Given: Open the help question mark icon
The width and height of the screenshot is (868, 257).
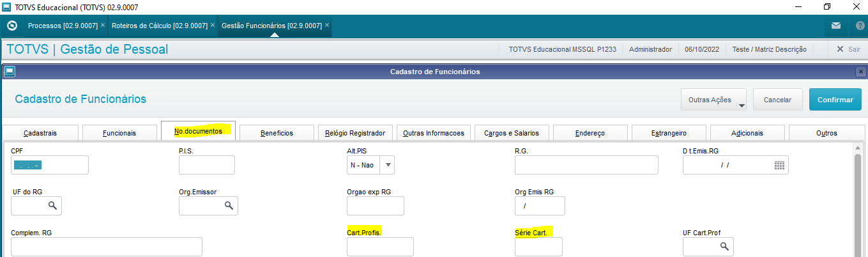Looking at the screenshot, I should (859, 26).
